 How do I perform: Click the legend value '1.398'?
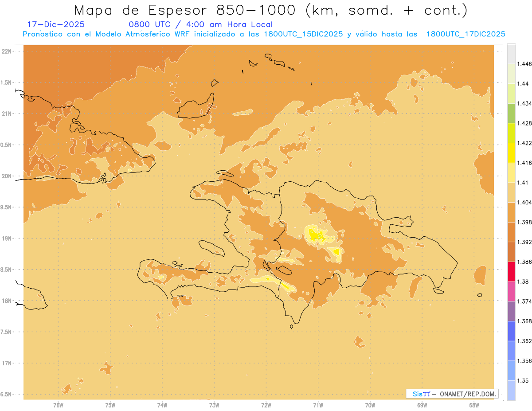524,222
